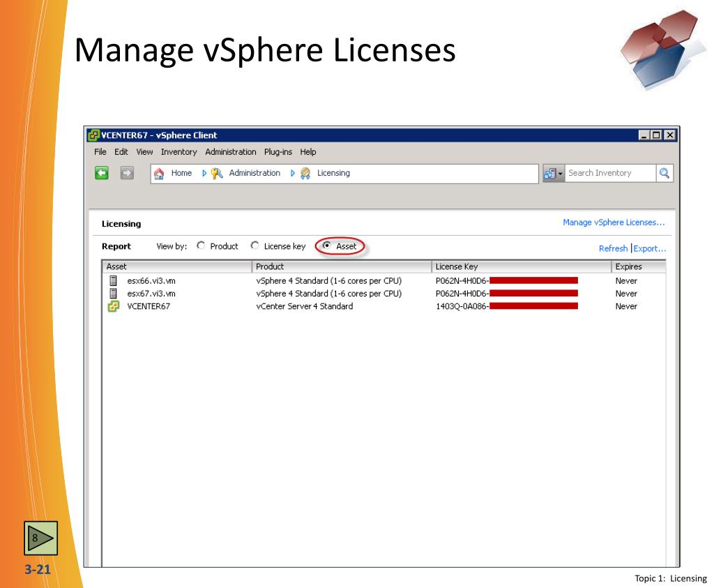Screen dimensions: 714x588
Task: Open the Administration menu
Action: point(231,151)
